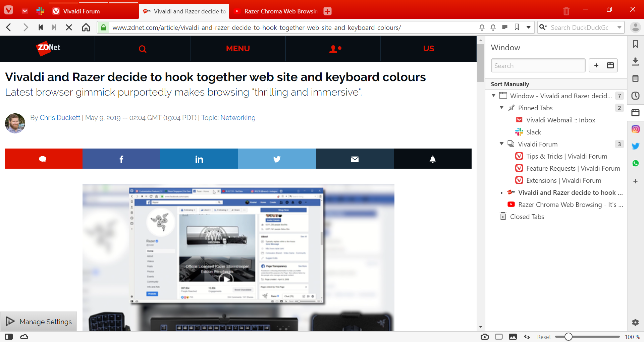This screenshot has width=644, height=342.
Task: Open new window from Window panel
Action: [x=610, y=65]
